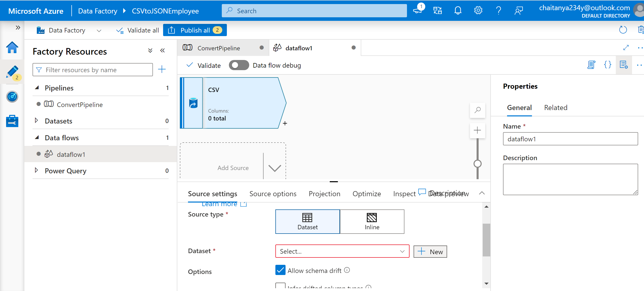Open the Source options tab
Image resolution: width=644 pixels, height=291 pixels.
click(273, 194)
